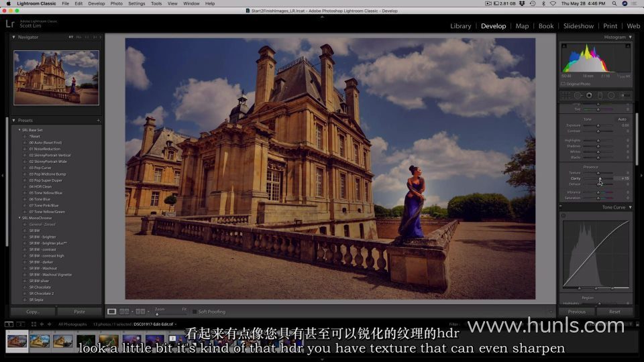Open the Photo menu
The height and width of the screenshot is (362, 644).
pyautogui.click(x=116, y=3)
